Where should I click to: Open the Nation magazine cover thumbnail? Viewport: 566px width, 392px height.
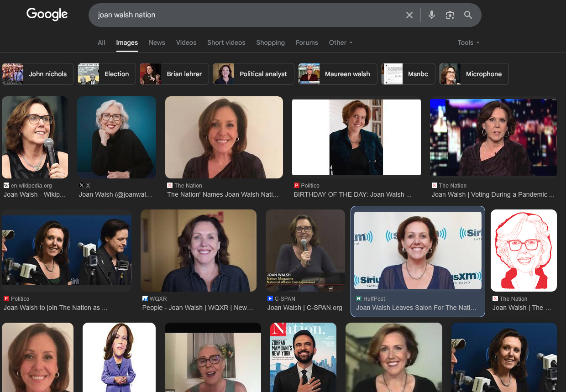[303, 357]
